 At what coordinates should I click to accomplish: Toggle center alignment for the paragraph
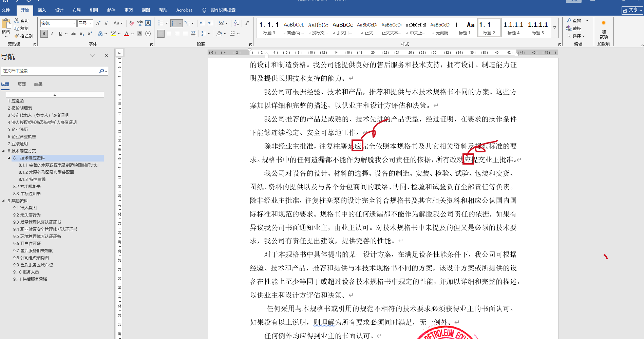click(169, 34)
